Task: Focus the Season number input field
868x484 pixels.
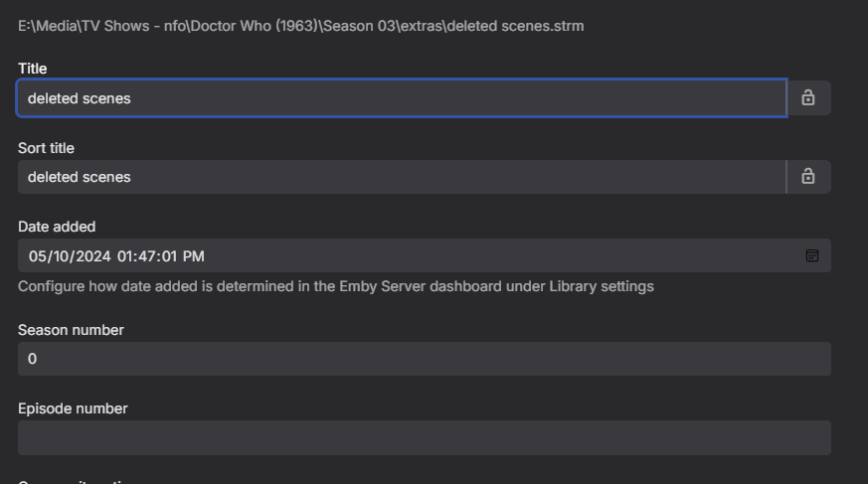Action: [424, 359]
